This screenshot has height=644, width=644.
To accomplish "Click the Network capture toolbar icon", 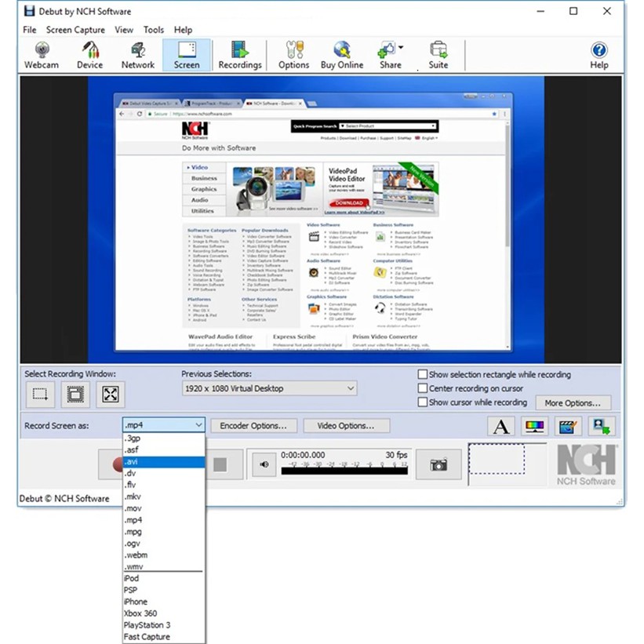I will coord(137,55).
